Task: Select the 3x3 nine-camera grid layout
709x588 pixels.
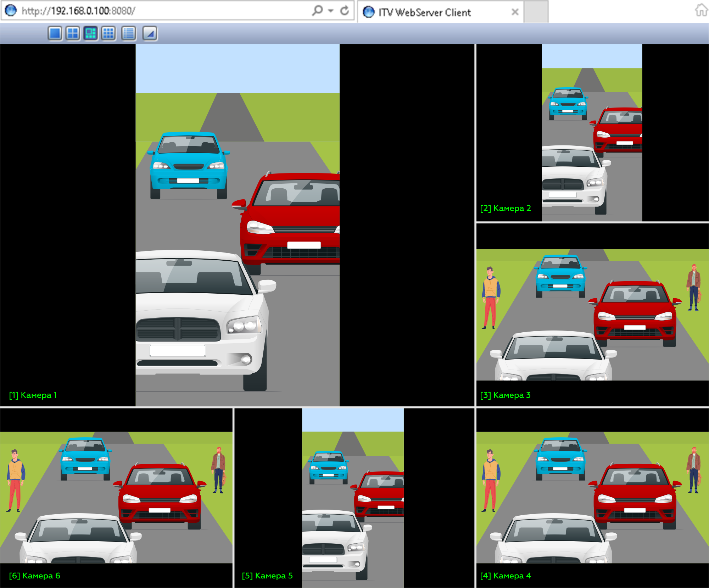Action: [x=108, y=33]
